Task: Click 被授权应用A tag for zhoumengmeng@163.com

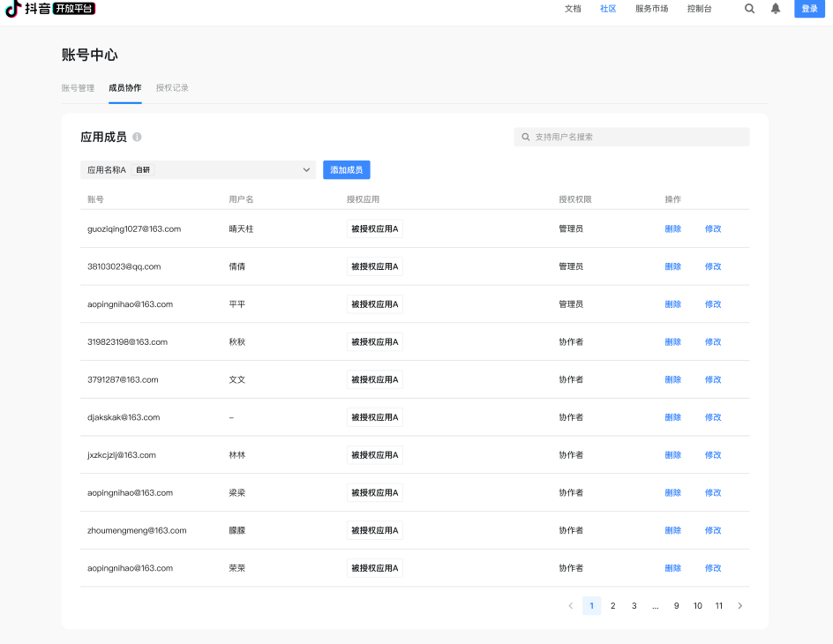Action: pos(375,531)
